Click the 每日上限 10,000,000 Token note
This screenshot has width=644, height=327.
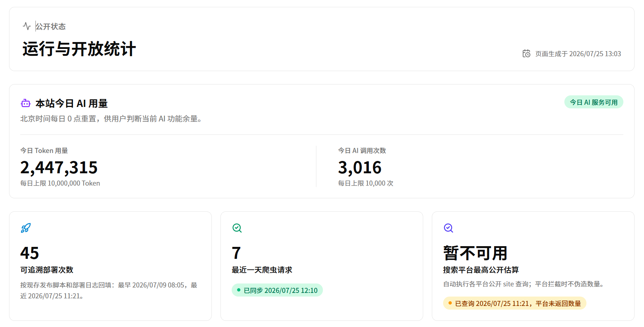pos(60,183)
